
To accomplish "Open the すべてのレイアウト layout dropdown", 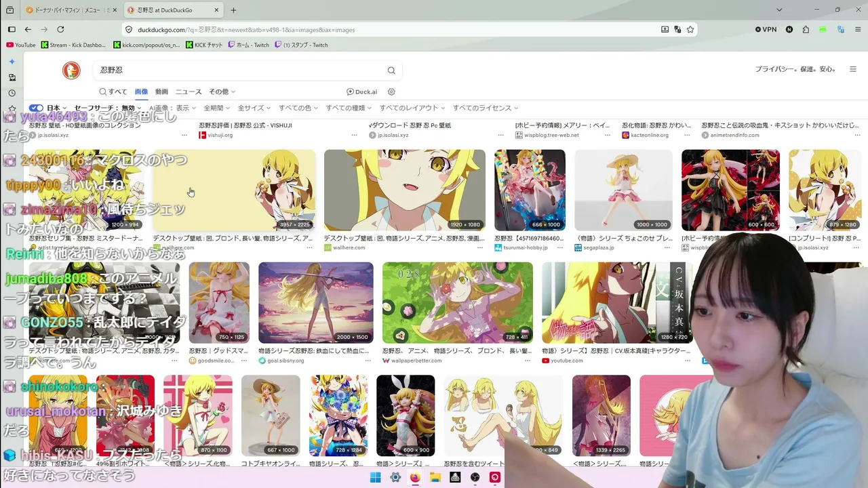I will (412, 108).
